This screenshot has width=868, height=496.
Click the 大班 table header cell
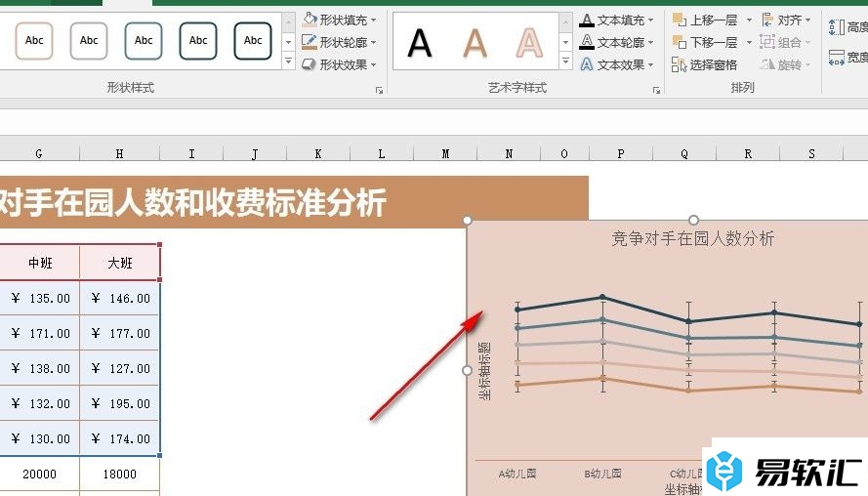click(x=119, y=263)
